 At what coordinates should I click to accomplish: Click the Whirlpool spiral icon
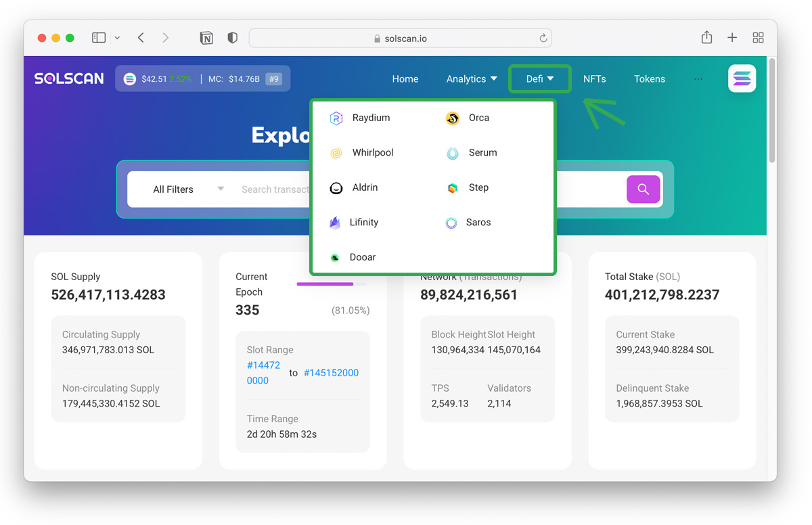click(336, 154)
